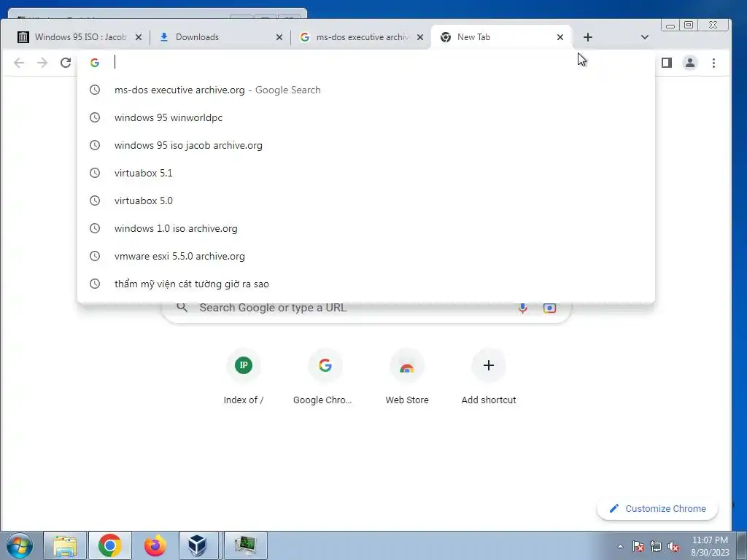Go forward using the forward arrow

pyautogui.click(x=42, y=63)
